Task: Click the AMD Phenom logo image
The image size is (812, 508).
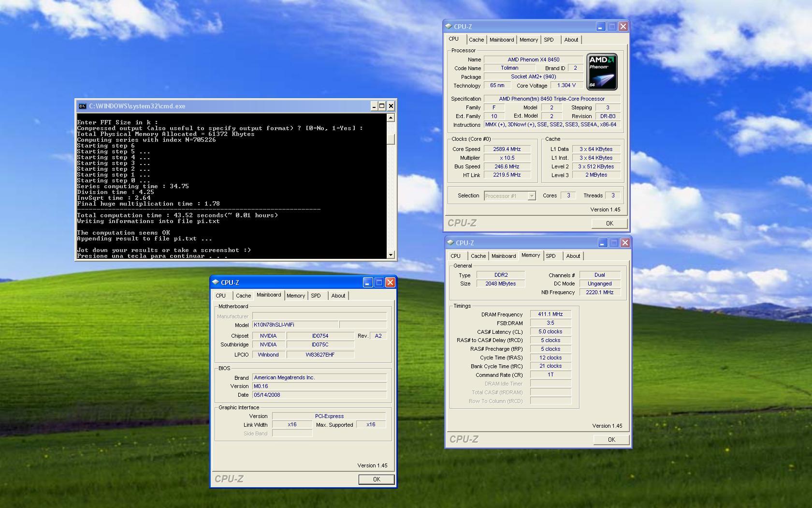Action: [x=602, y=72]
